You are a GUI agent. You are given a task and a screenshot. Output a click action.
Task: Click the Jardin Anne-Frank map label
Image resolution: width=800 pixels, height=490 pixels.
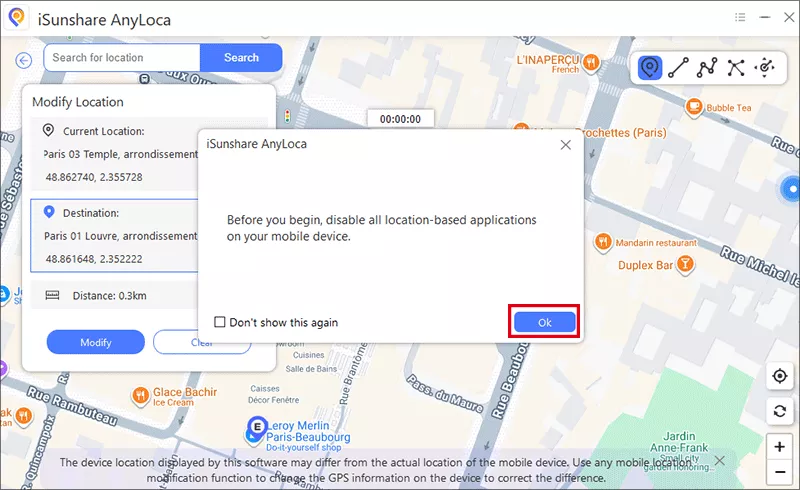[x=679, y=442]
